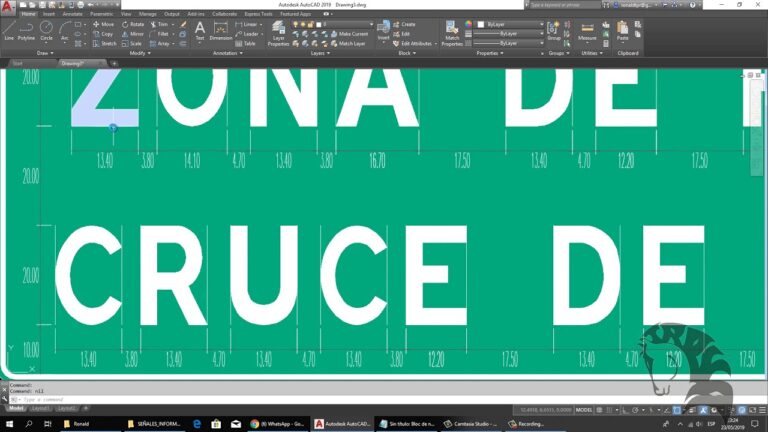The height and width of the screenshot is (432, 768).
Task: Toggle MODEL space button in status bar
Action: [x=585, y=410]
